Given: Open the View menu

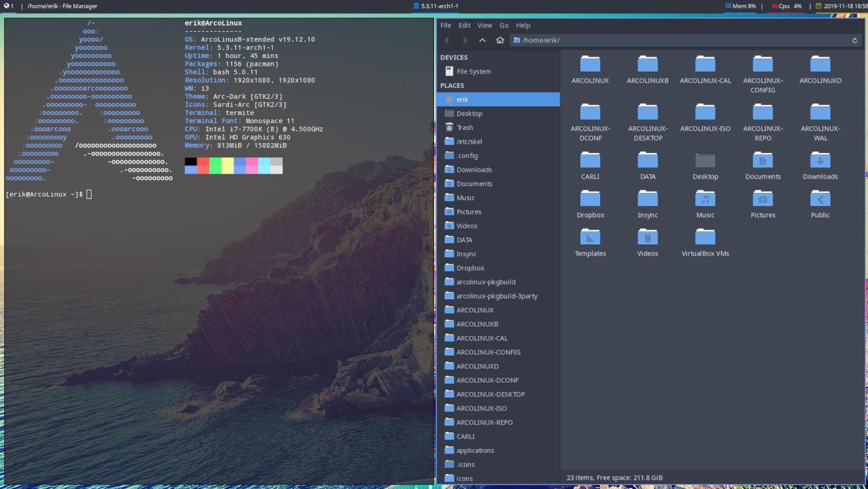Looking at the screenshot, I should click(484, 26).
